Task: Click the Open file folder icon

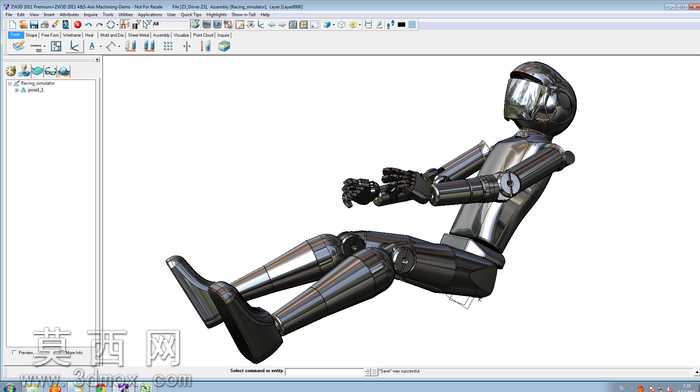Action: click(x=23, y=25)
